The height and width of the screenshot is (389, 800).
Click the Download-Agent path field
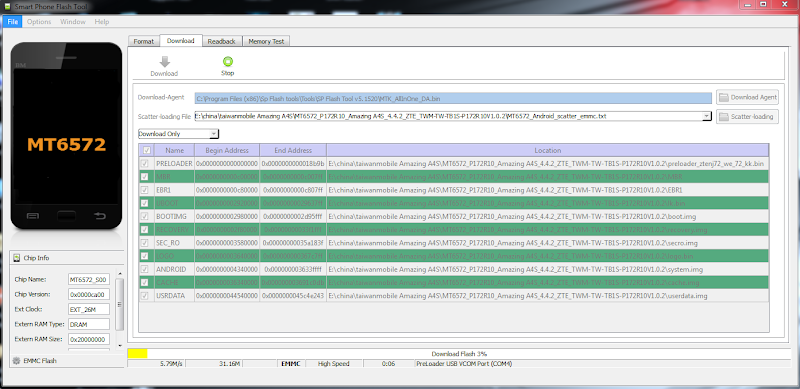coord(453,98)
